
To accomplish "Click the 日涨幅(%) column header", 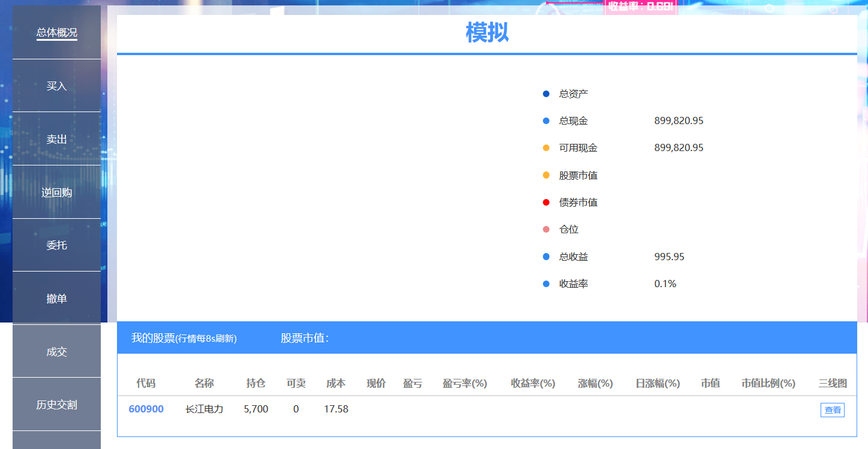I will click(657, 384).
